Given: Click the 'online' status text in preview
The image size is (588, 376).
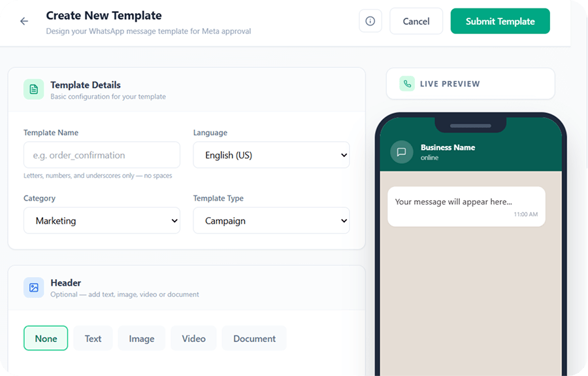Looking at the screenshot, I should click(429, 158).
